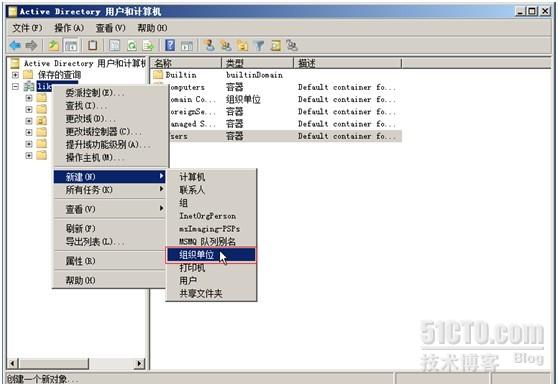Click the tree pane scrollbar right arrow
Screen dimensions: 558x386
click(139, 363)
